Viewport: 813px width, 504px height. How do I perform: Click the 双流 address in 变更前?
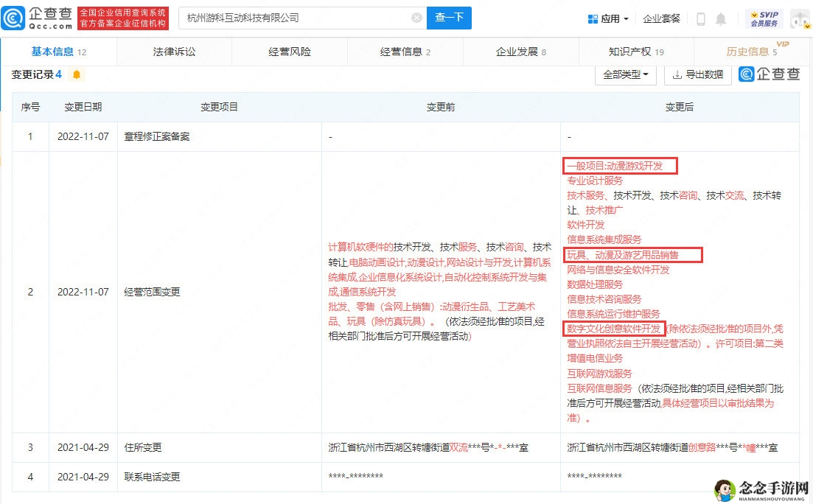point(458,448)
